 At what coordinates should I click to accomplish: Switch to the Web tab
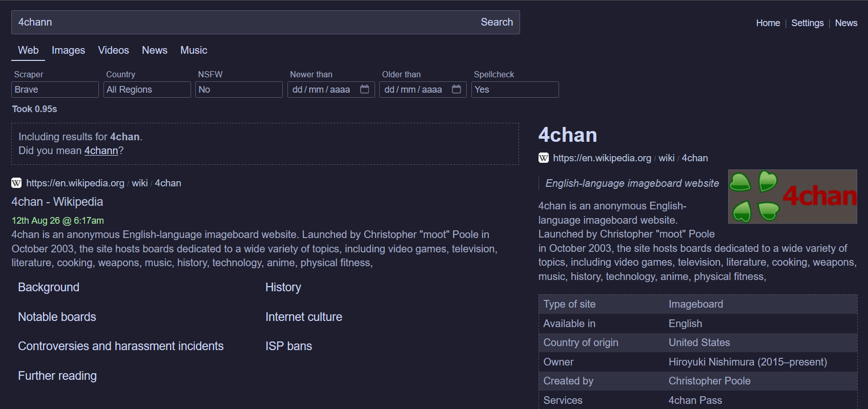(x=28, y=50)
